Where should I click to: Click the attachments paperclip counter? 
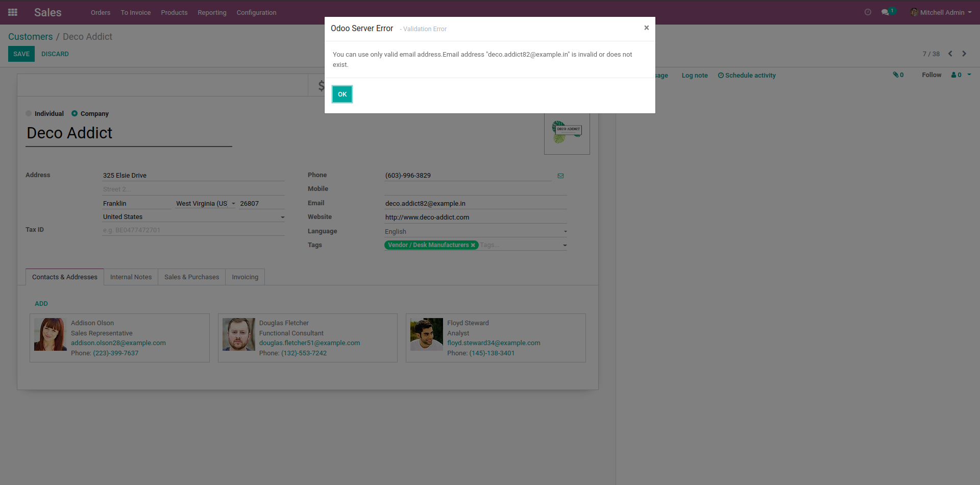tap(898, 75)
